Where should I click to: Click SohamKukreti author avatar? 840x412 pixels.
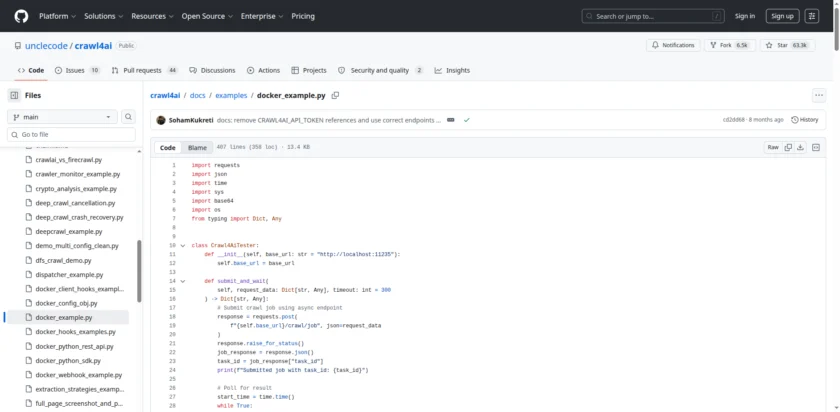coord(161,120)
